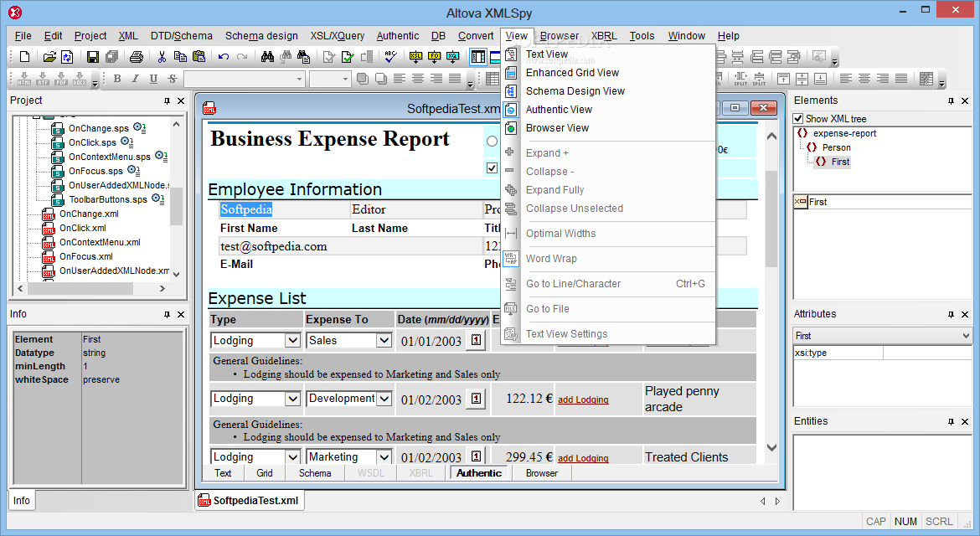Open Lodging dropdown in Marketing row
This screenshot has height=536, width=980.
(291, 457)
